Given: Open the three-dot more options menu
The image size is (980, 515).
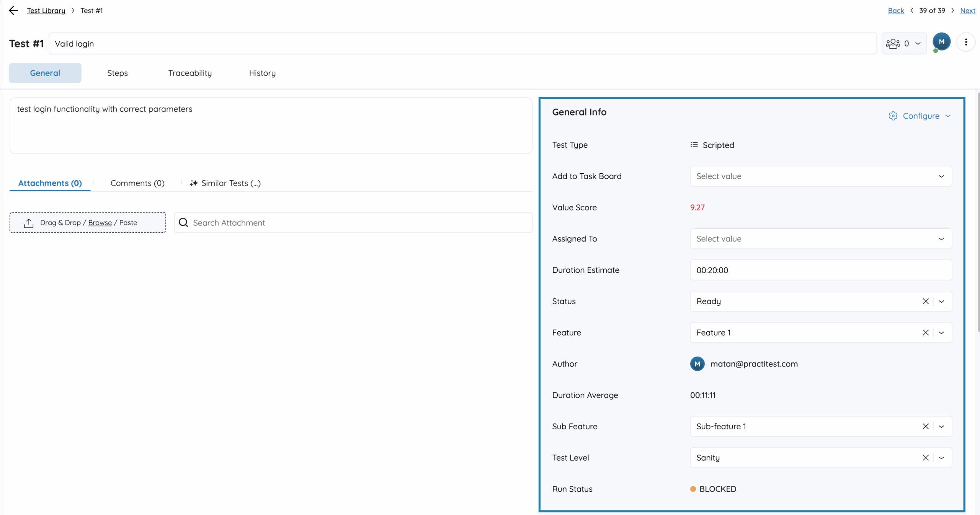Looking at the screenshot, I should (x=966, y=42).
